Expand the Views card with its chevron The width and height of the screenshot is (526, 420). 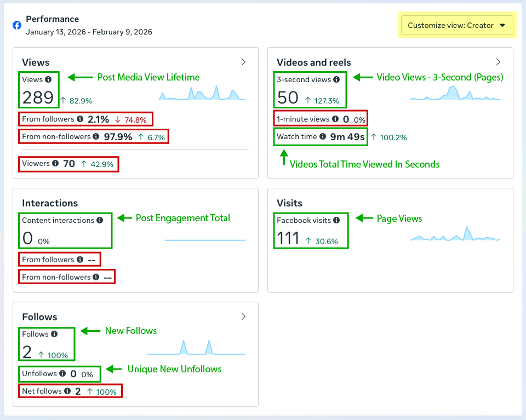(244, 62)
